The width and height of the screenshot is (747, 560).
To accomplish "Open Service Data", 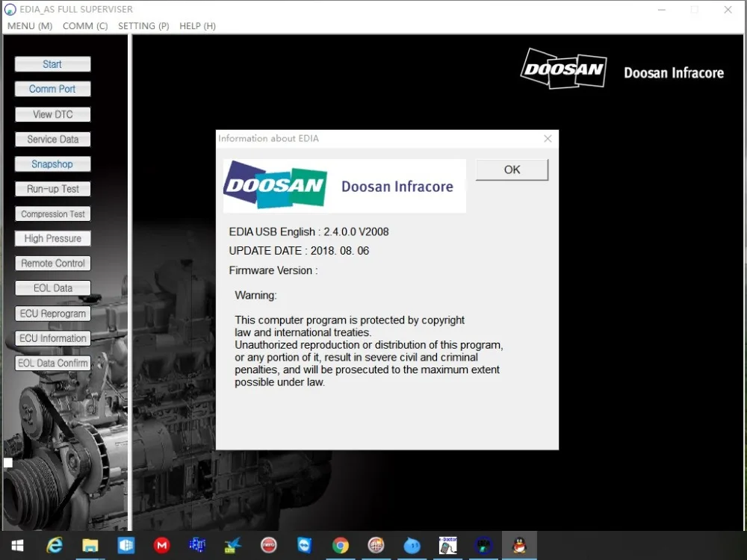I will point(52,139).
